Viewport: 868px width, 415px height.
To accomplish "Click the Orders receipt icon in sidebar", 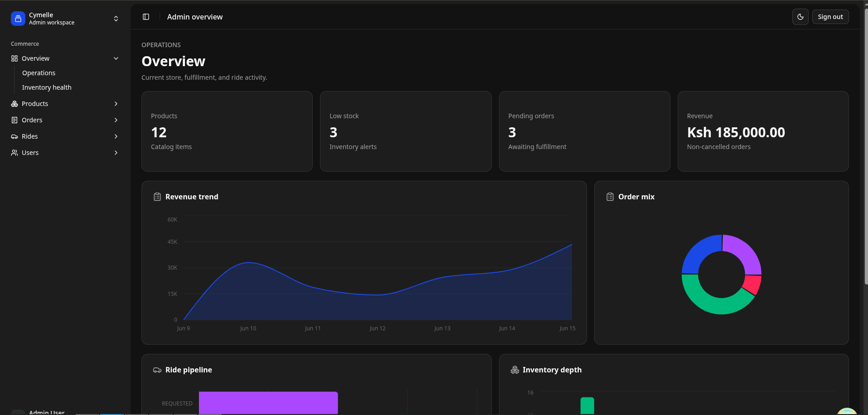I will [15, 120].
